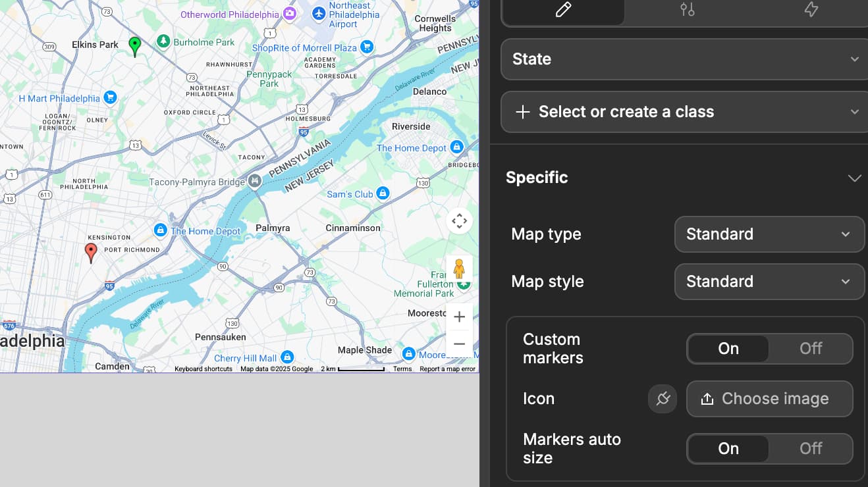
Task: Expand the State dropdown
Action: (x=684, y=59)
